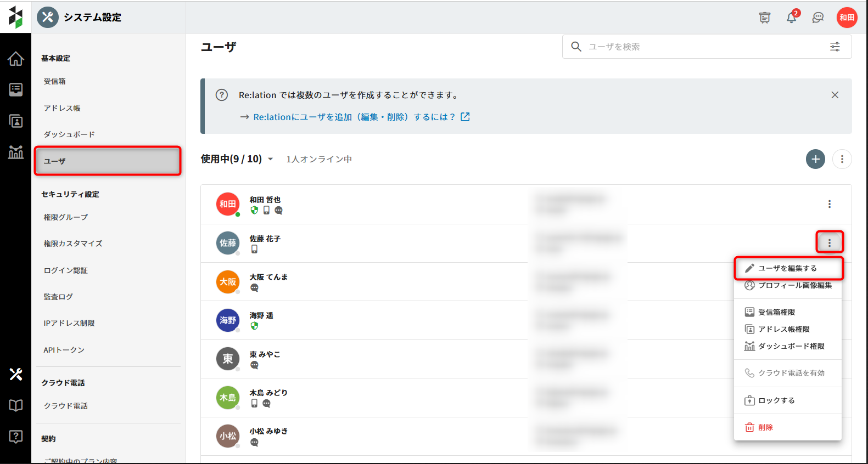Screen dimensions: 868x464
Task: Open the address book rail icon
Action: click(15, 121)
